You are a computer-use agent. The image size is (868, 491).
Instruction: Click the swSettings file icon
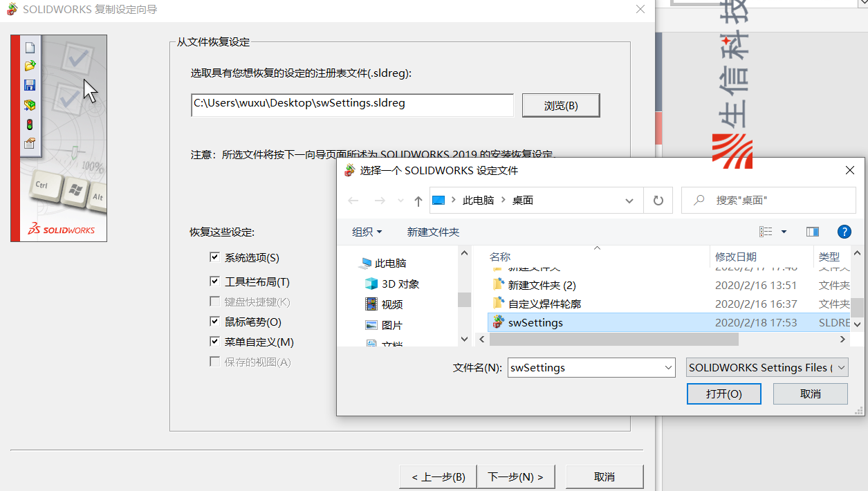(x=498, y=322)
